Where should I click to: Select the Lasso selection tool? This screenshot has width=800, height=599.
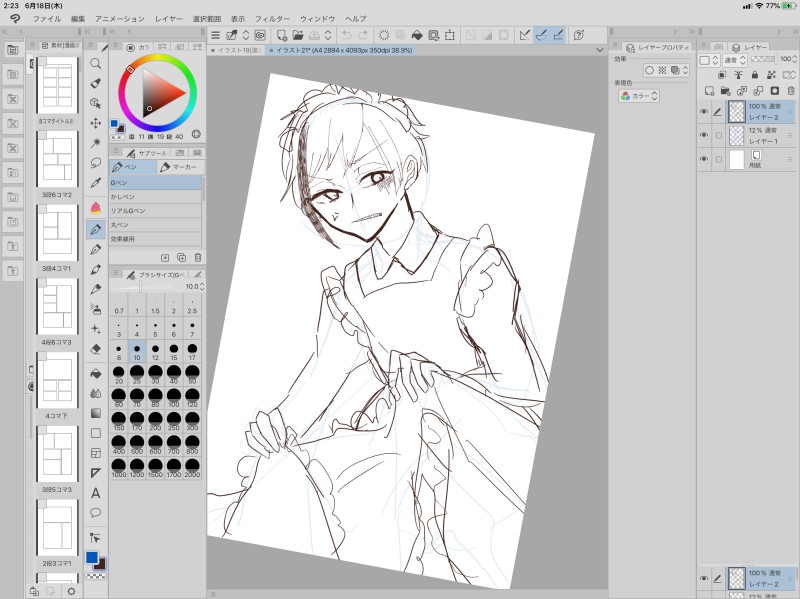pos(95,163)
